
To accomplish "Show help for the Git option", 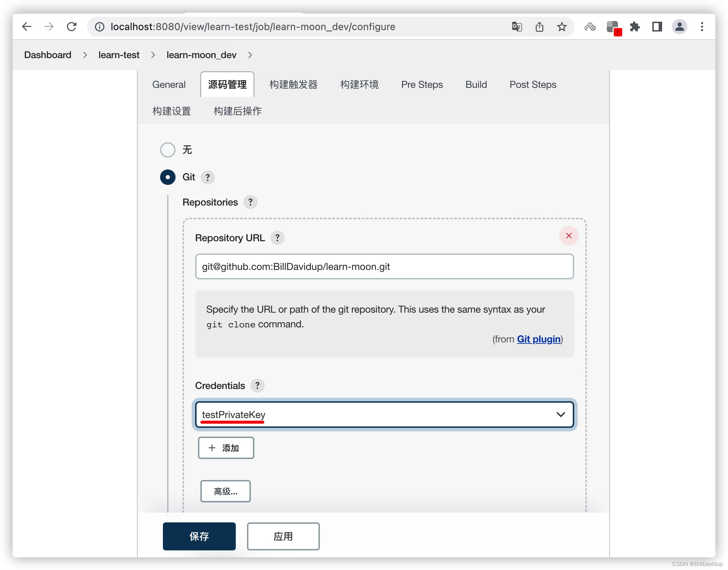I will point(207,178).
